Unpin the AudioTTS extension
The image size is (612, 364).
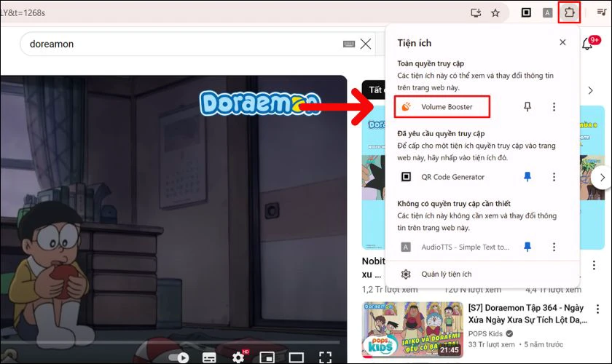pos(527,247)
